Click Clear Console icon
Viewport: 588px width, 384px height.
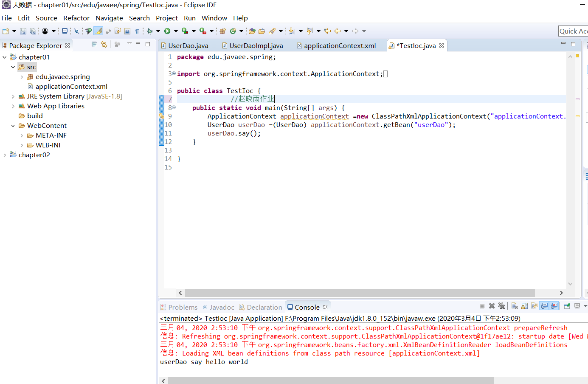click(x=515, y=306)
